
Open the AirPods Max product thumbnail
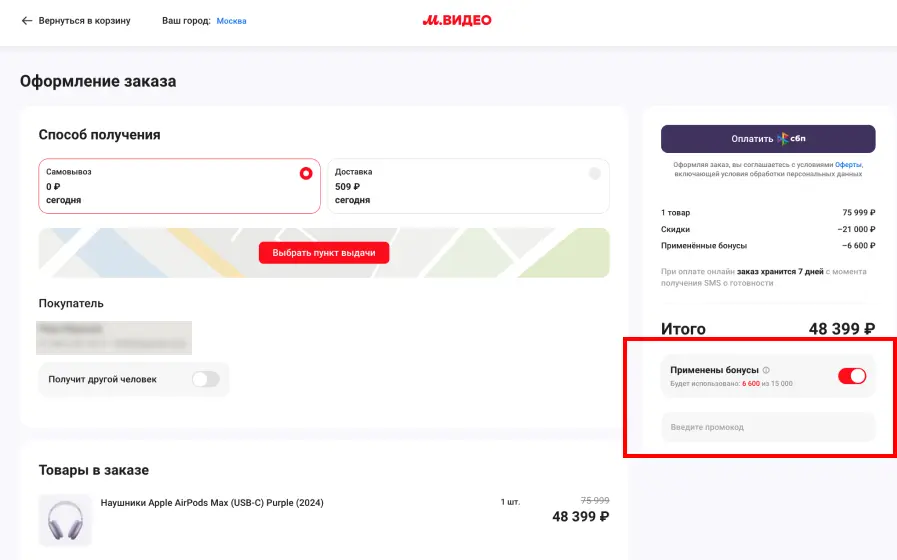(x=65, y=520)
